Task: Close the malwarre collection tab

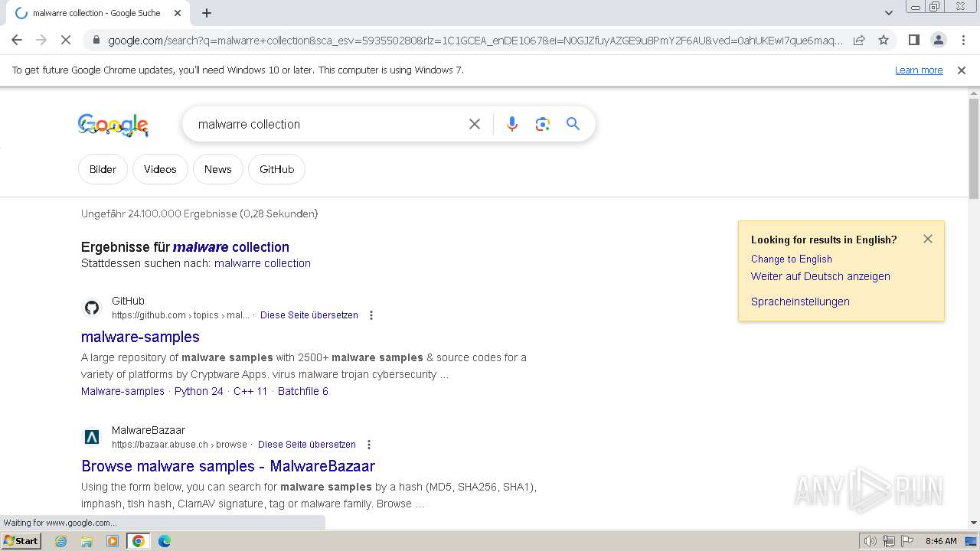Action: (178, 13)
